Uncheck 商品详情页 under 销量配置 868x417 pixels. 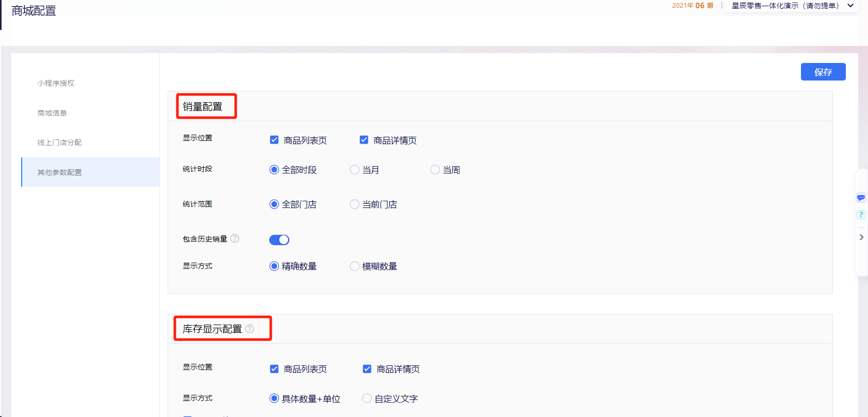(364, 140)
